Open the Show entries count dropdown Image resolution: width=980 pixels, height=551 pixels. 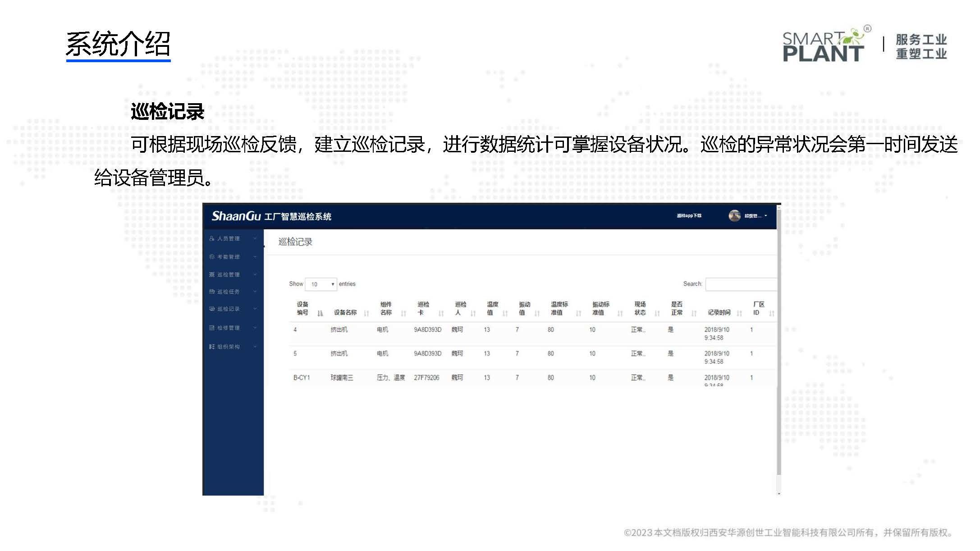point(321,284)
